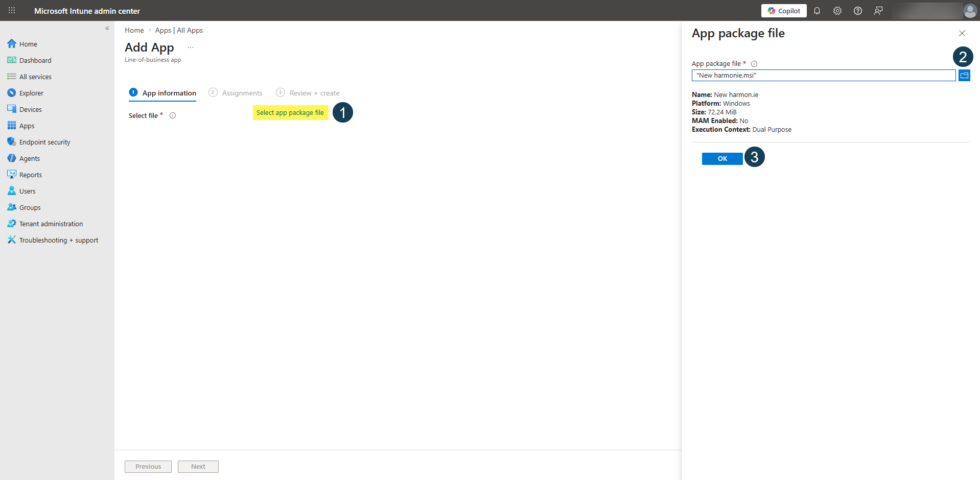Switch to the Assignments step
Image resolution: width=980 pixels, height=480 pixels.
(241, 92)
